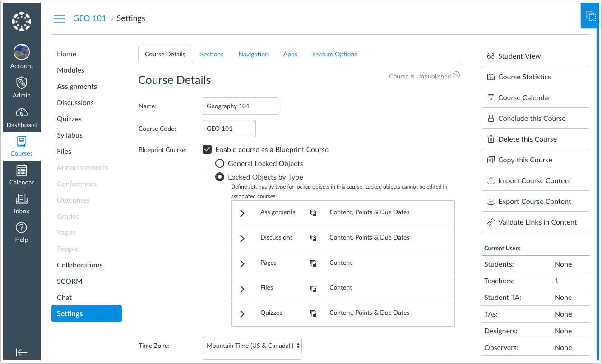Go to the Syllabus page
This screenshot has height=364, width=602.
69,135
